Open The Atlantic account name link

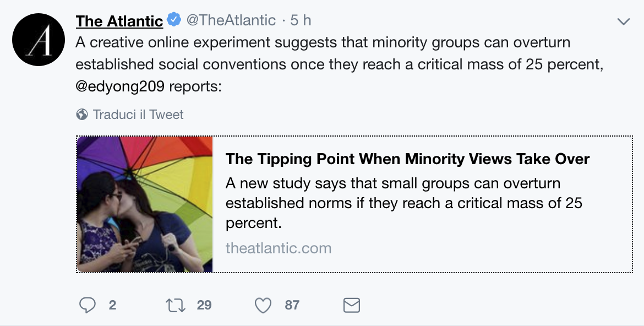pyautogui.click(x=119, y=21)
